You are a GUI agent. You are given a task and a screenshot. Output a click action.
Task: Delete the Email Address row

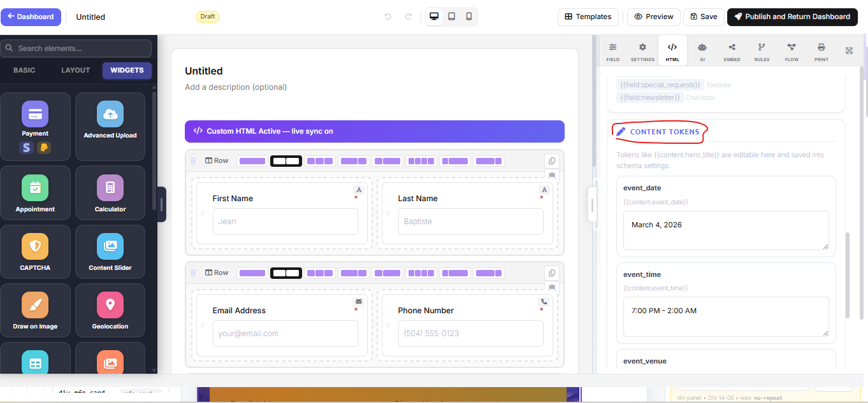coord(552,287)
